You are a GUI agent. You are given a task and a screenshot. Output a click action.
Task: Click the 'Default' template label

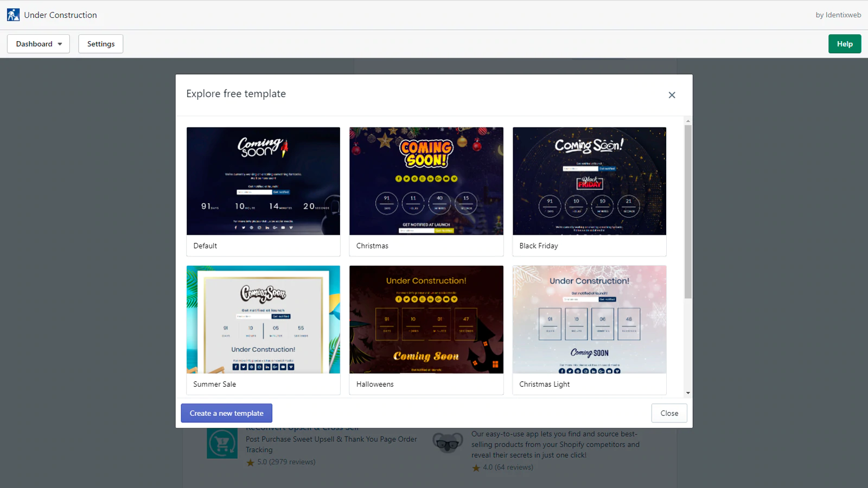point(205,246)
